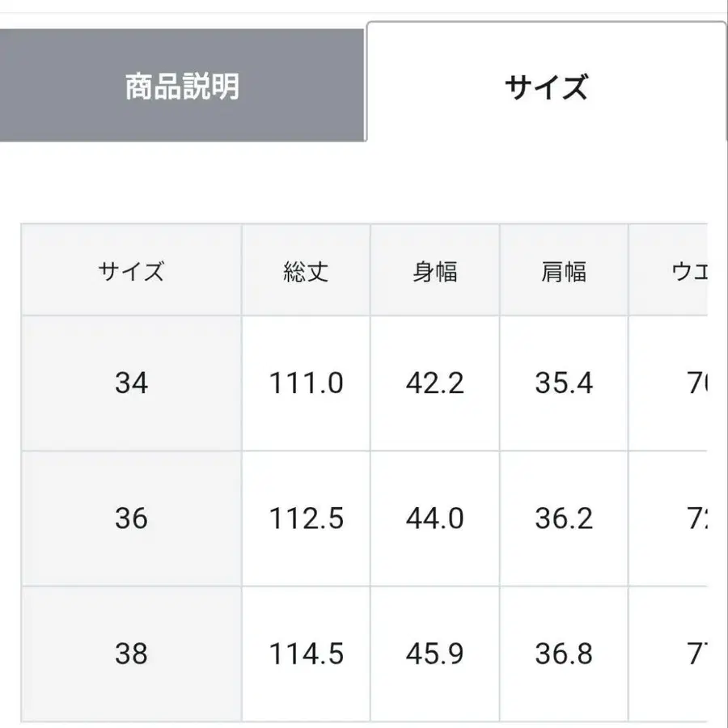728x728 pixels.
Task: Click the 44.0 body width cell
Action: click(434, 518)
